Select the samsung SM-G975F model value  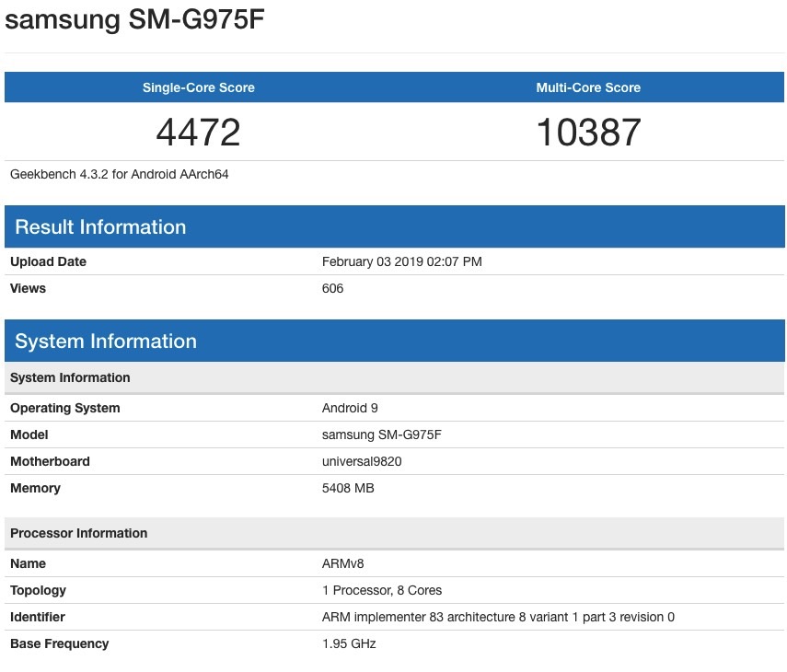[382, 434]
